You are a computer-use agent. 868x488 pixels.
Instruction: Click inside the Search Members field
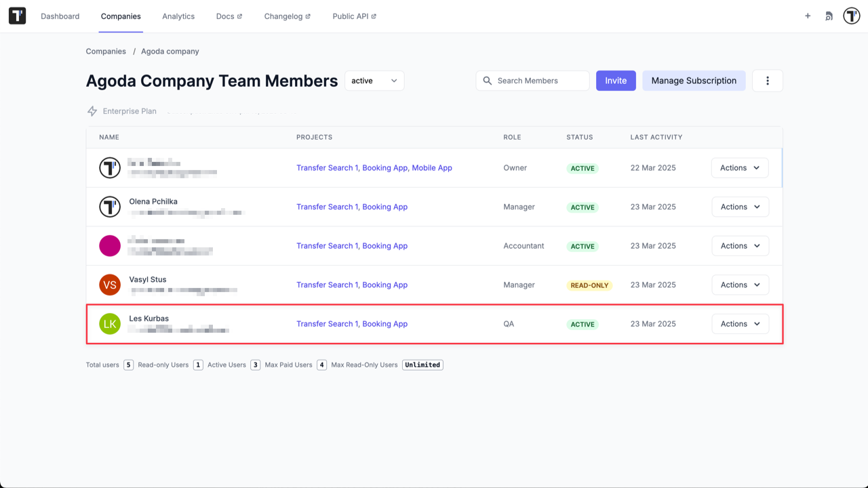point(532,80)
